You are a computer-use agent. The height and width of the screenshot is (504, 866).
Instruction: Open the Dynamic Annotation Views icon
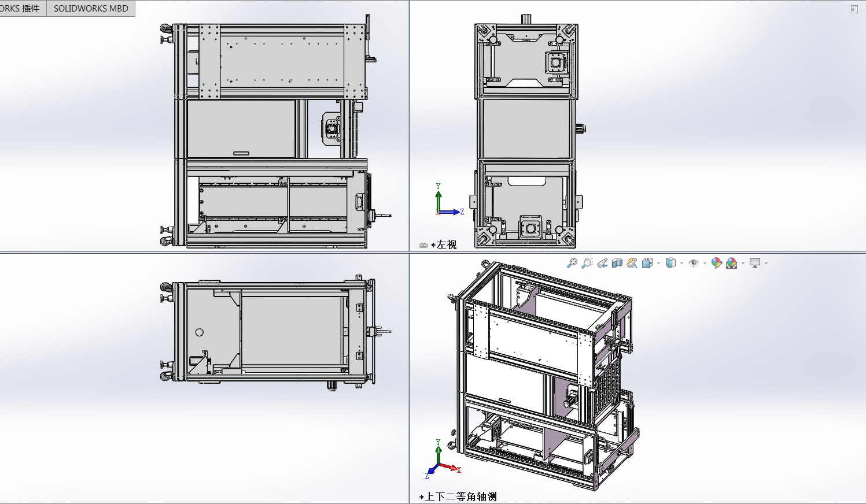632,263
